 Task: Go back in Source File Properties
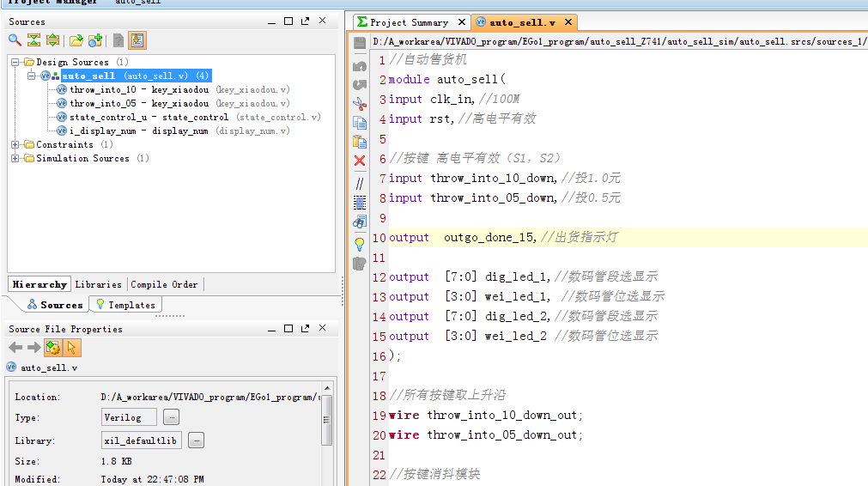[x=15, y=347]
